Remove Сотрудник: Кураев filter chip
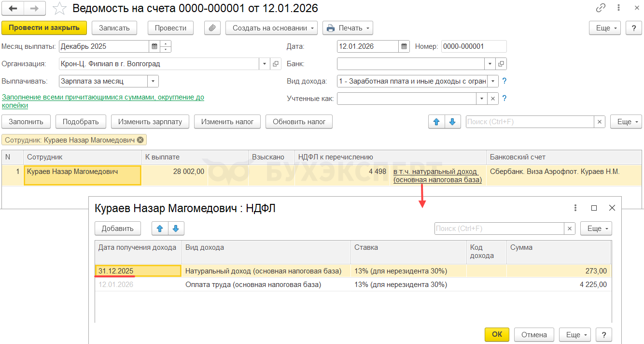The height and width of the screenshot is (344, 644). coord(140,140)
